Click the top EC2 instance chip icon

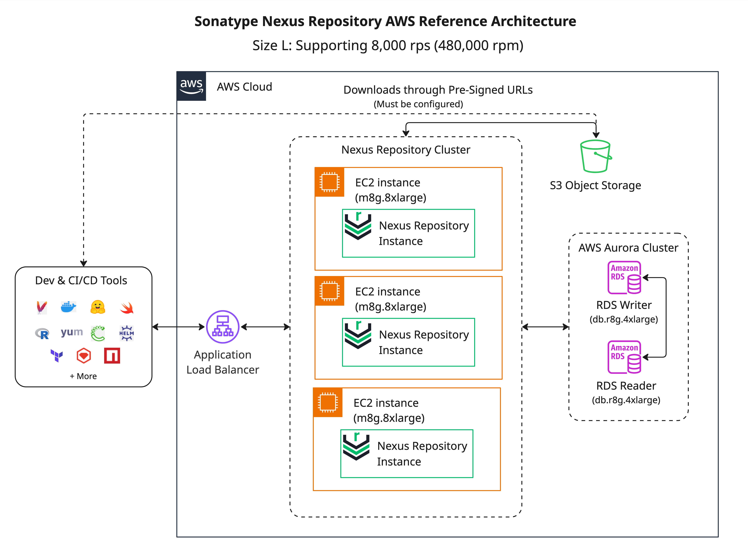point(329,182)
